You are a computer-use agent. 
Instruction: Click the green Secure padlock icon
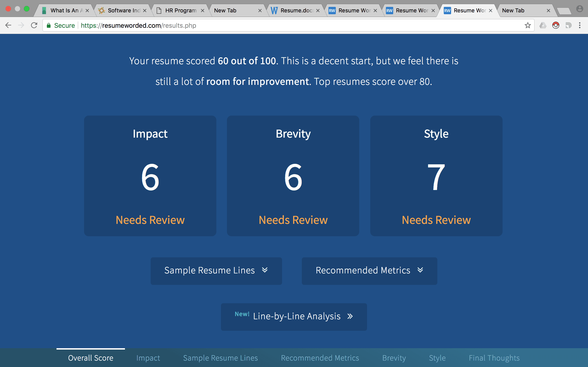[49, 25]
